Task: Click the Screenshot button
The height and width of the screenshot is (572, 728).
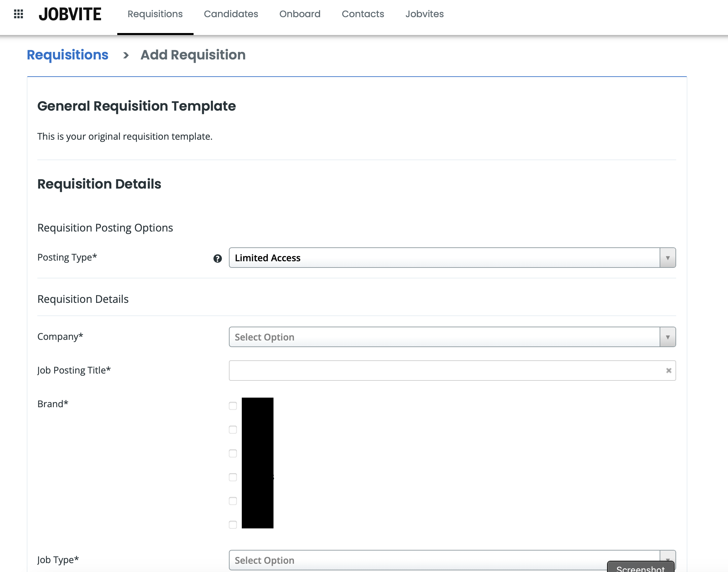Action: [640, 568]
